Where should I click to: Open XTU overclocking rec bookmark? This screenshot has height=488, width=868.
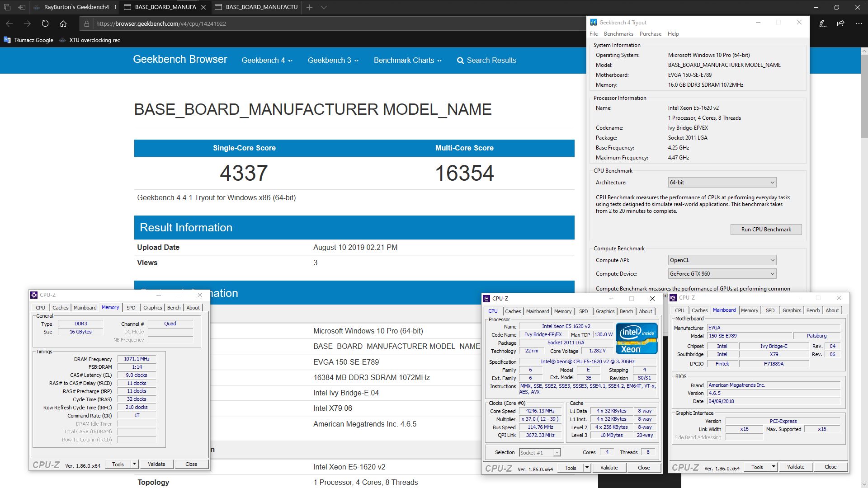90,40
